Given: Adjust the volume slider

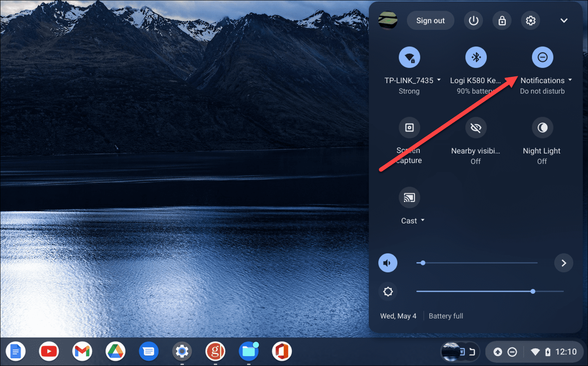Looking at the screenshot, I should 477,263.
